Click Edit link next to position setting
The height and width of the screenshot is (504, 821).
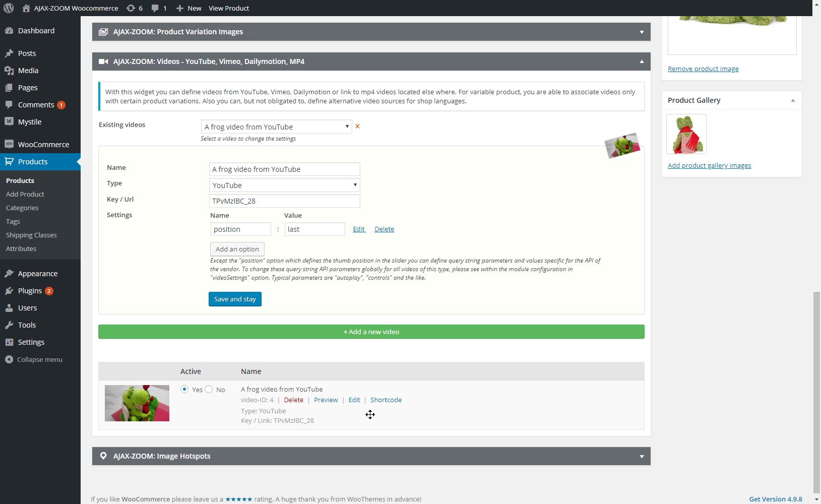click(359, 229)
